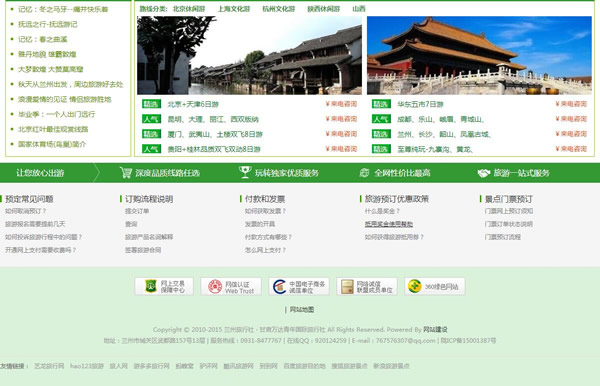Open the 网站建设 footer link
This screenshot has height=386, width=600.
tap(435, 329)
